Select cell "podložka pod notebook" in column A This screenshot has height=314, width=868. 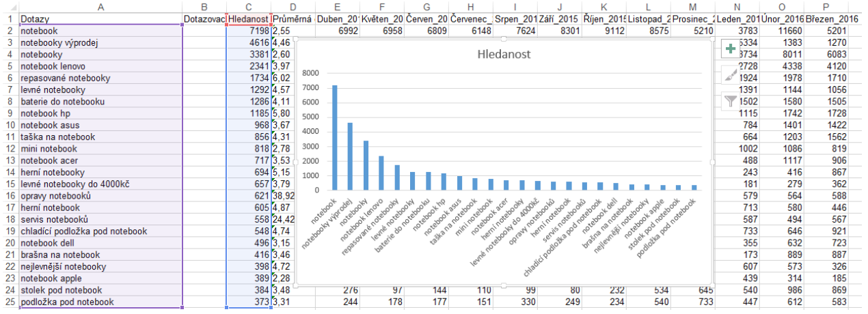pos(100,302)
